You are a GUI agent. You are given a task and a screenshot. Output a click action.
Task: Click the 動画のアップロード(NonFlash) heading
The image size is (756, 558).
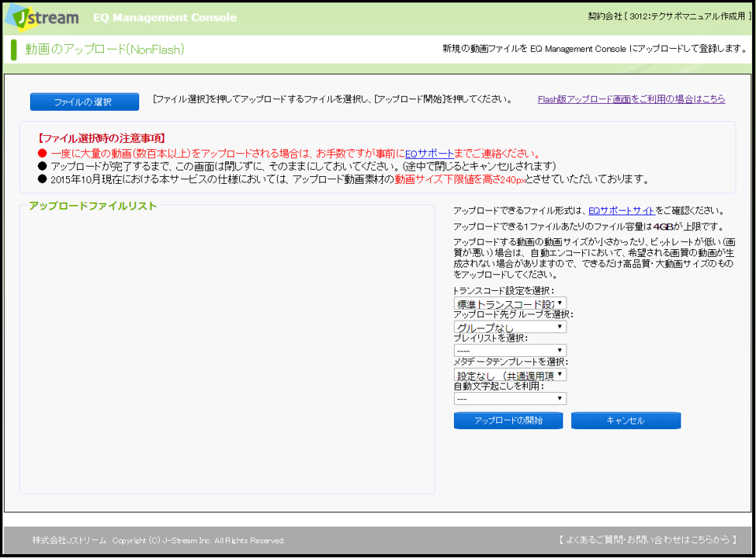pos(105,49)
